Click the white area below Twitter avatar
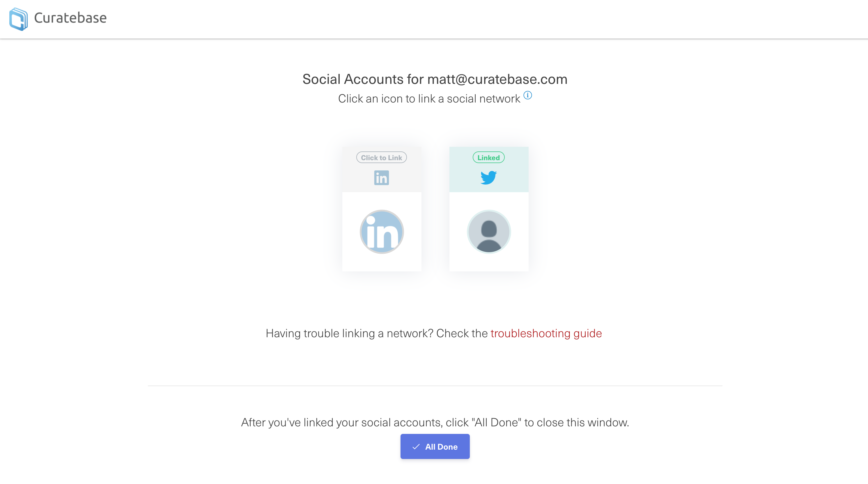Image resolution: width=868 pixels, height=484 pixels. tap(489, 263)
